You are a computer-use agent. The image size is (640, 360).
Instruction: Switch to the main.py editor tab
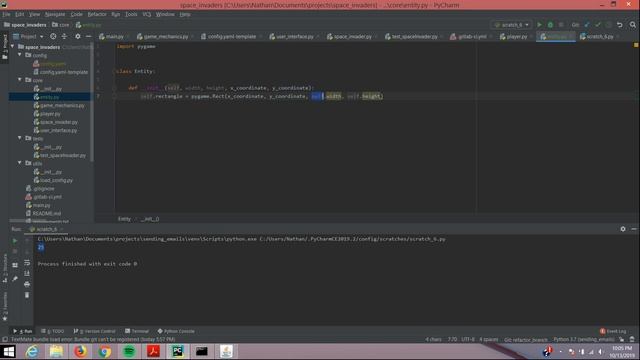click(x=114, y=36)
